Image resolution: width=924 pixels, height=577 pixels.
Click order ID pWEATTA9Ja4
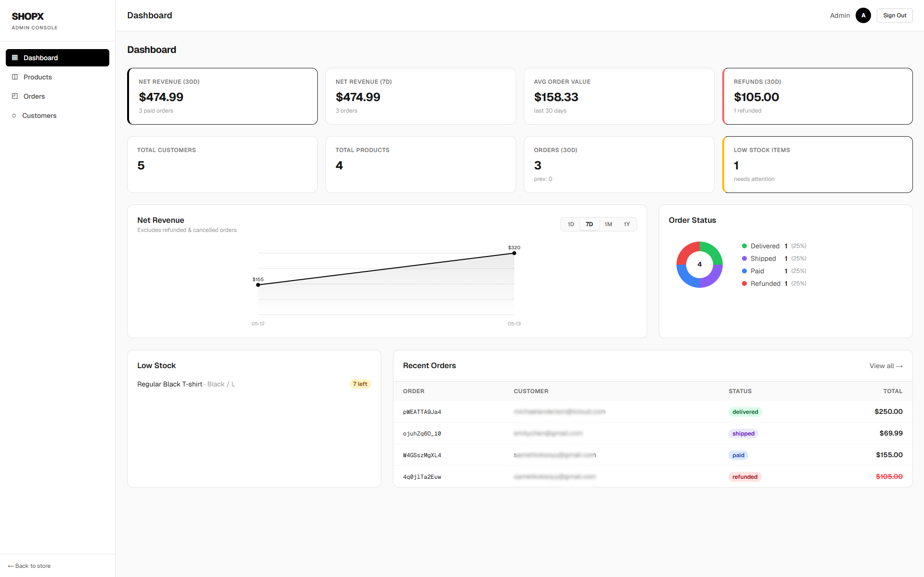click(x=422, y=412)
